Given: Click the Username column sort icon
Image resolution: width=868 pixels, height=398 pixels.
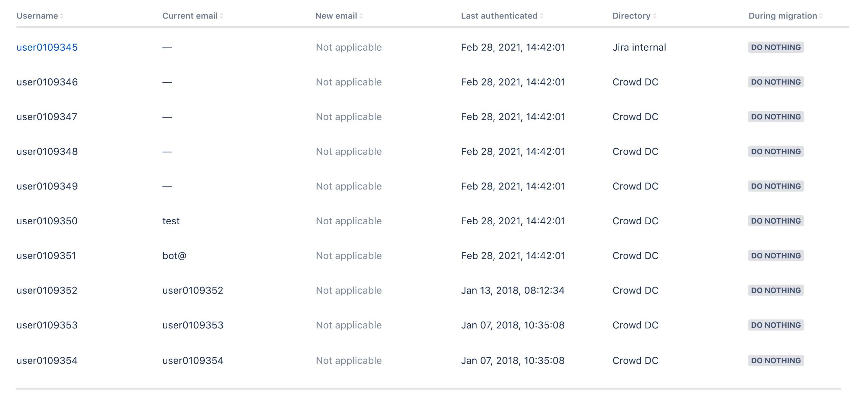Looking at the screenshot, I should pos(61,16).
